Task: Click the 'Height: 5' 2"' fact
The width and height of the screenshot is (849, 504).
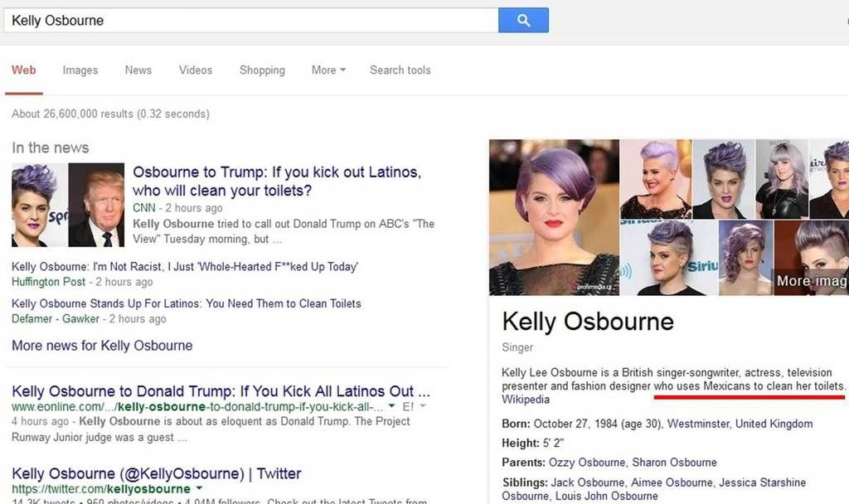Action: point(532,443)
